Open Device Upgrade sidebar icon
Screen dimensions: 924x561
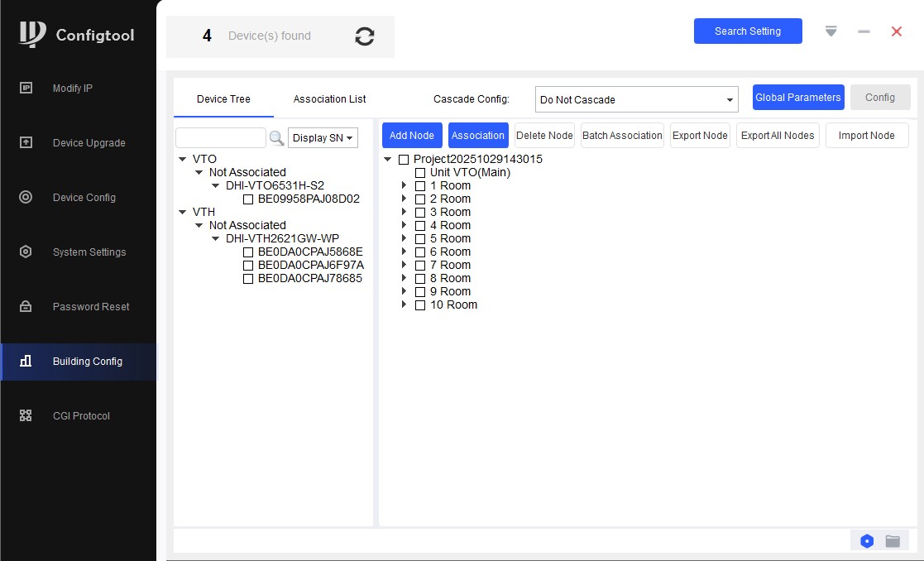[x=26, y=142]
